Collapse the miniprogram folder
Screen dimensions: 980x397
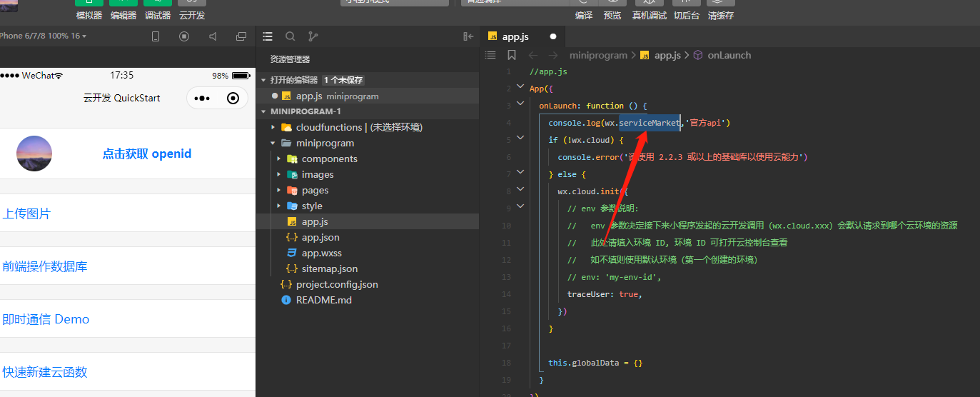click(273, 143)
